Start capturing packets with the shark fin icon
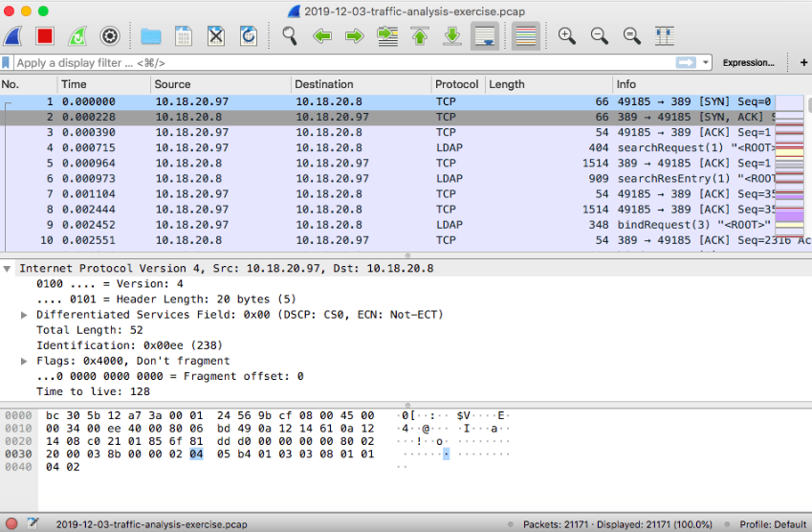The image size is (812, 532). [12, 36]
